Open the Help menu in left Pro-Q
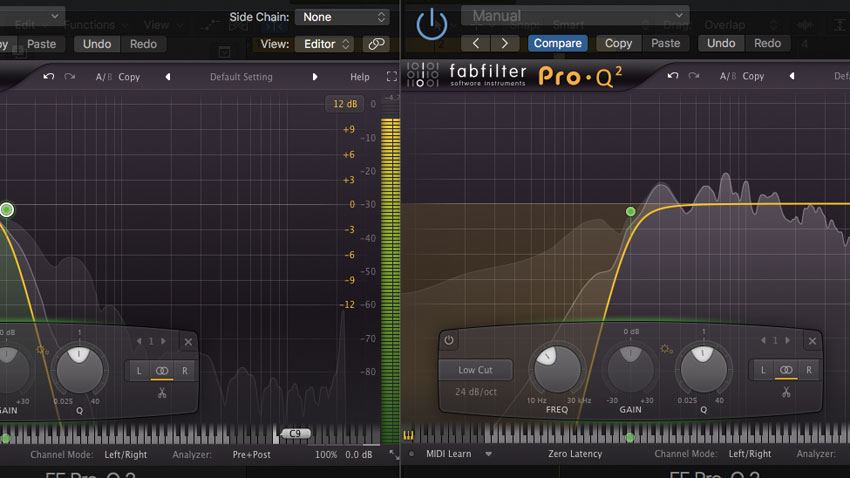The image size is (850, 478). pyautogui.click(x=359, y=77)
